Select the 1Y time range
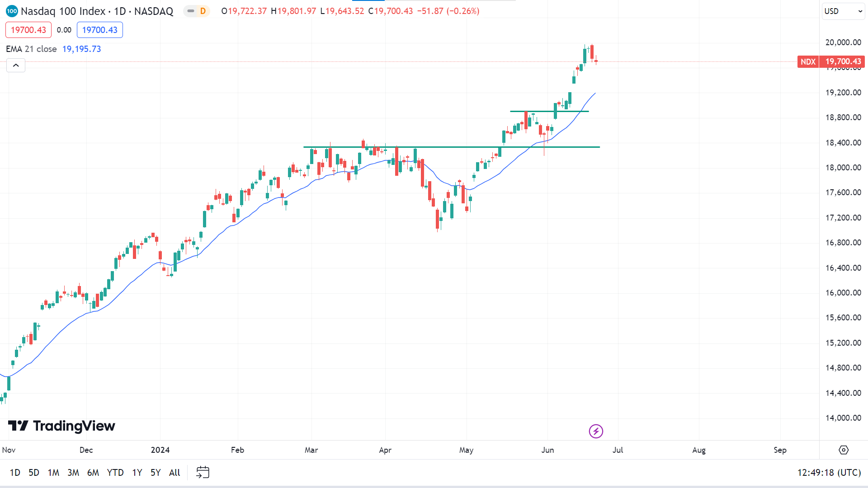Screen dimensions: 868x488 (137, 473)
